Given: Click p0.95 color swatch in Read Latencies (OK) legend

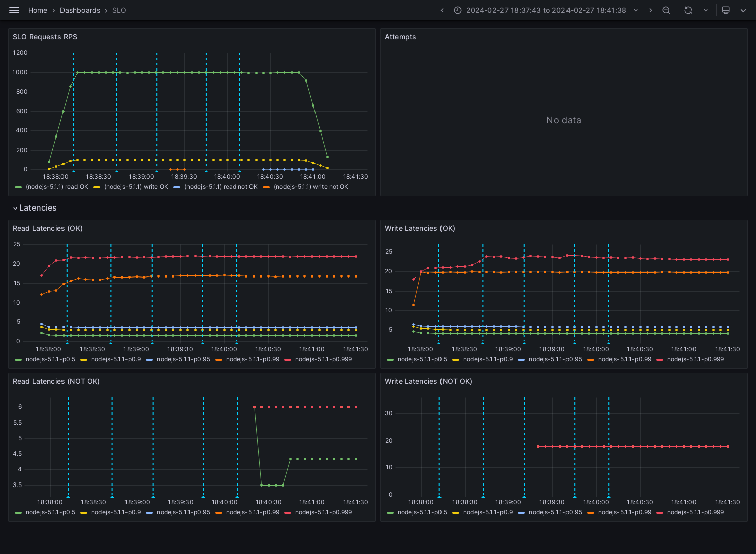Looking at the screenshot, I should coord(149,360).
